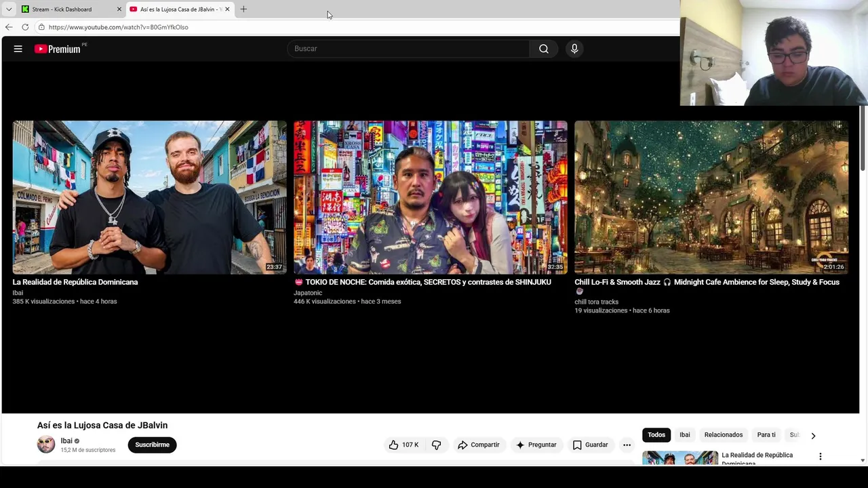Image resolution: width=868 pixels, height=488 pixels.
Task: Open Japatonic channel link
Action: [308, 293]
